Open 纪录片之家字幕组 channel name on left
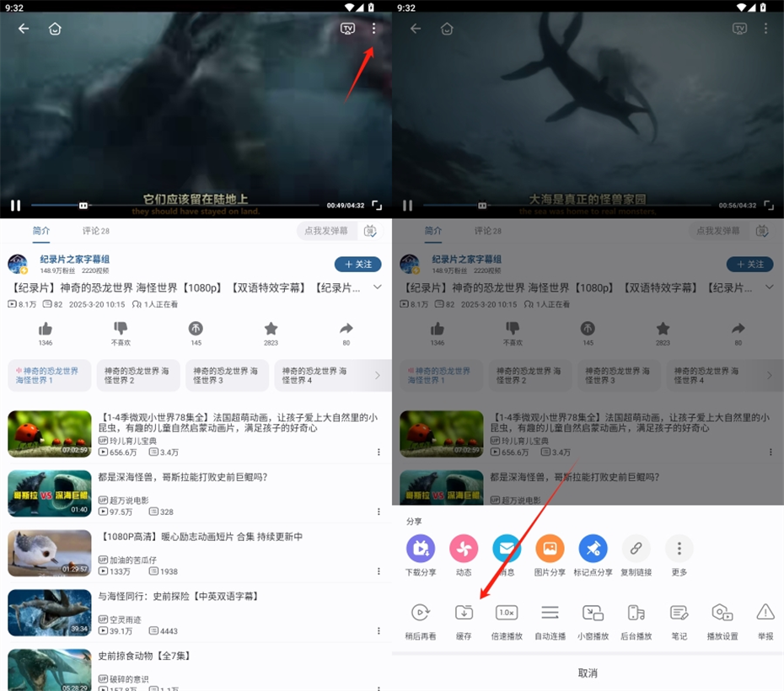The image size is (784, 691). click(74, 259)
